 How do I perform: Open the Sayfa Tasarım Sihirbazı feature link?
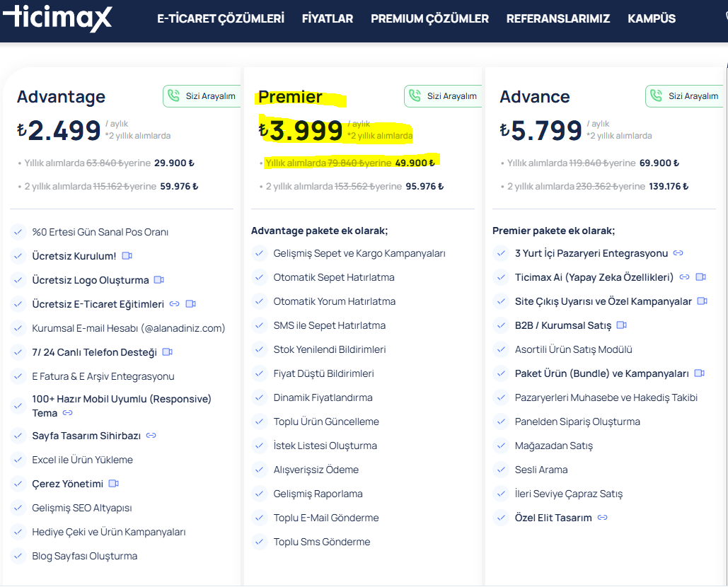pyautogui.click(x=86, y=436)
